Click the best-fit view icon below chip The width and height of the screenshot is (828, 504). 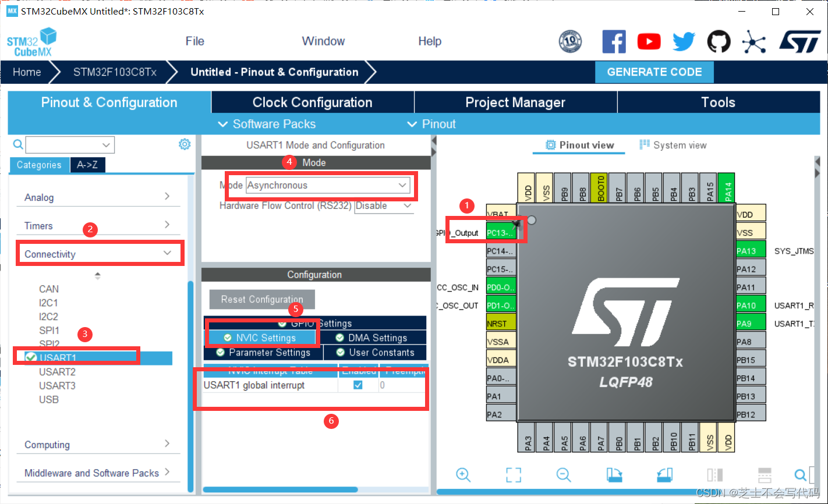[x=513, y=475]
